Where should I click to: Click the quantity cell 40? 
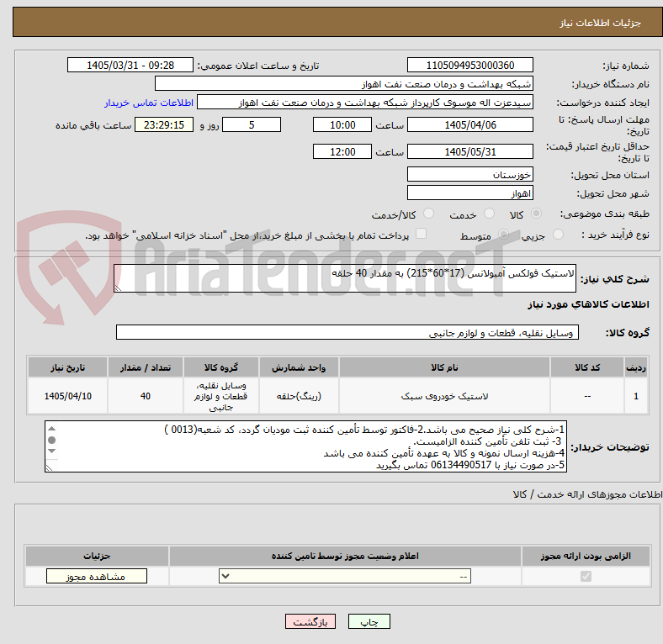click(x=145, y=396)
